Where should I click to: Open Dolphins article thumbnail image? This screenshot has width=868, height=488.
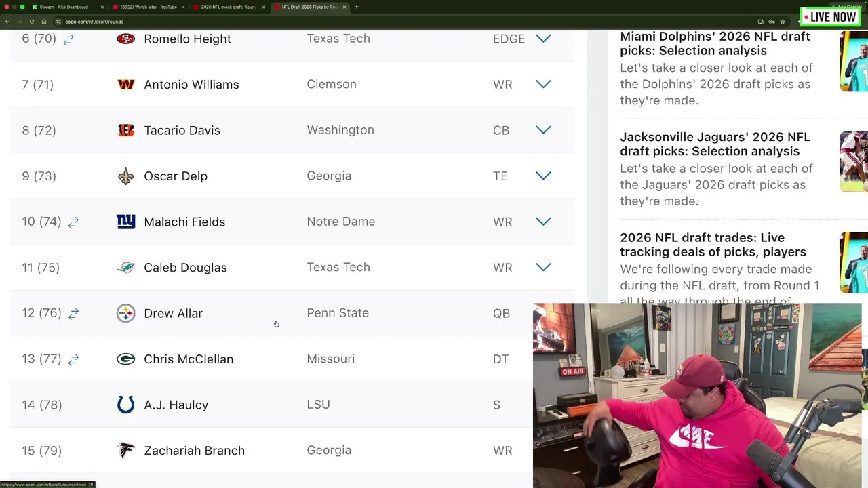tap(854, 61)
